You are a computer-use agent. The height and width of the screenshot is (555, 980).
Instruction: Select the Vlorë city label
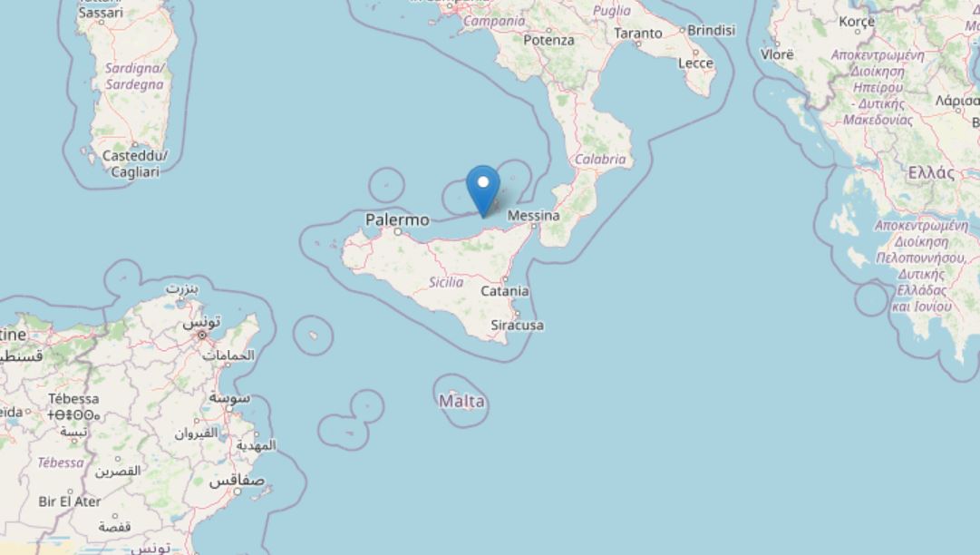777,55
